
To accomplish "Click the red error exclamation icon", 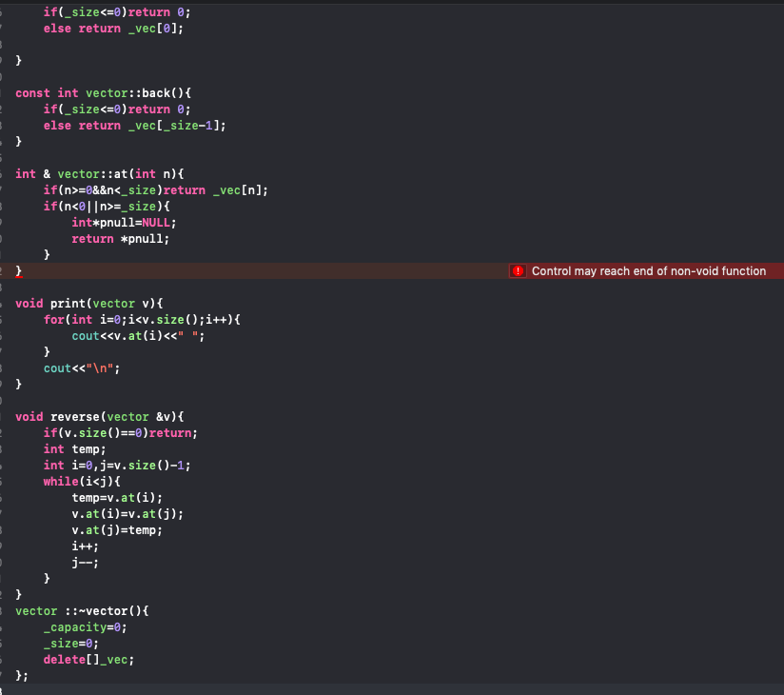I will 518,270.
